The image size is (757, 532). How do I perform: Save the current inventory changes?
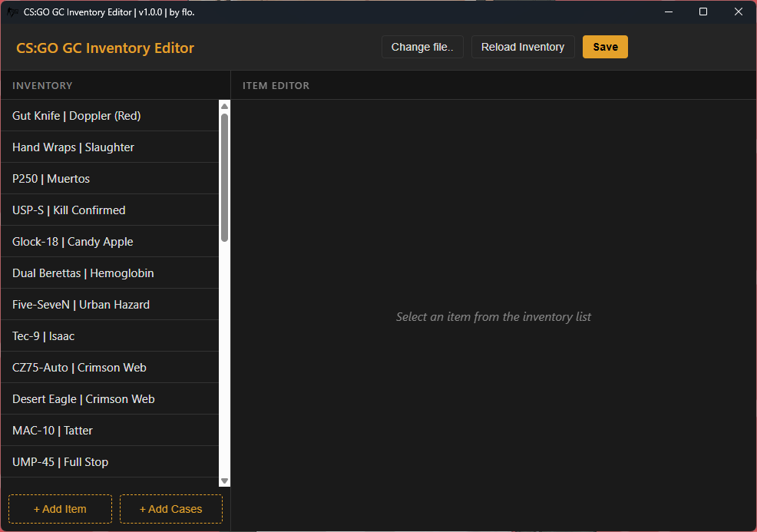click(605, 47)
